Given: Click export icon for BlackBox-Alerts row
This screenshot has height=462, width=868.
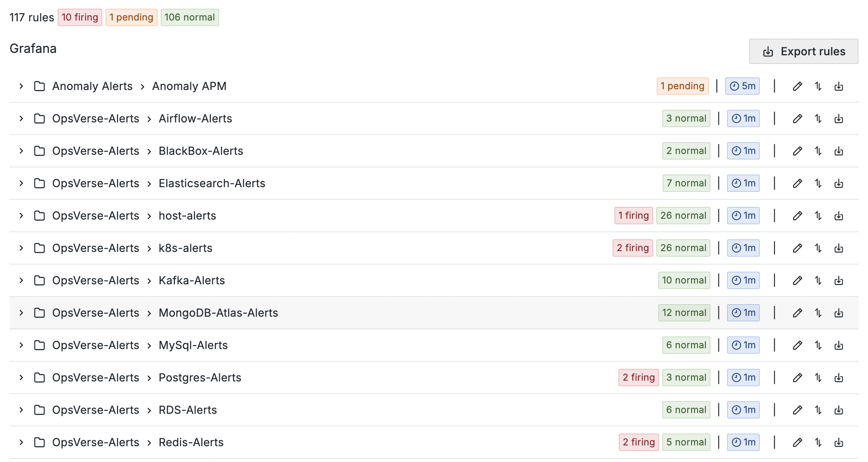Looking at the screenshot, I should (x=839, y=151).
